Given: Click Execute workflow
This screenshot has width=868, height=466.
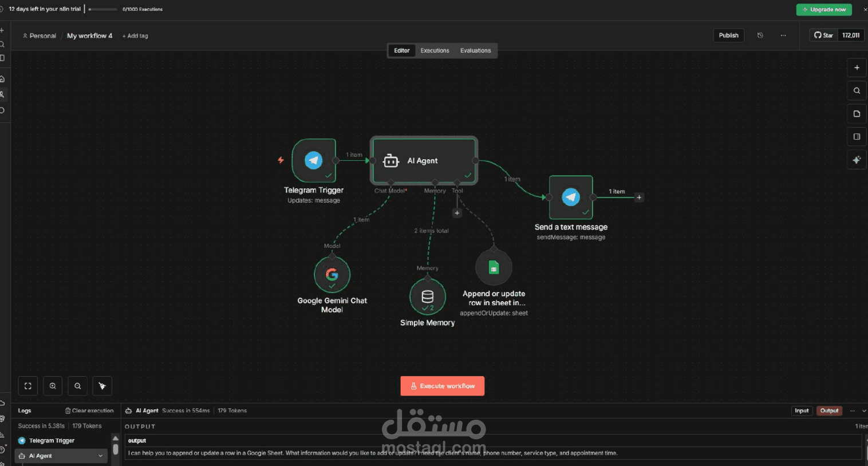Looking at the screenshot, I should tap(442, 386).
